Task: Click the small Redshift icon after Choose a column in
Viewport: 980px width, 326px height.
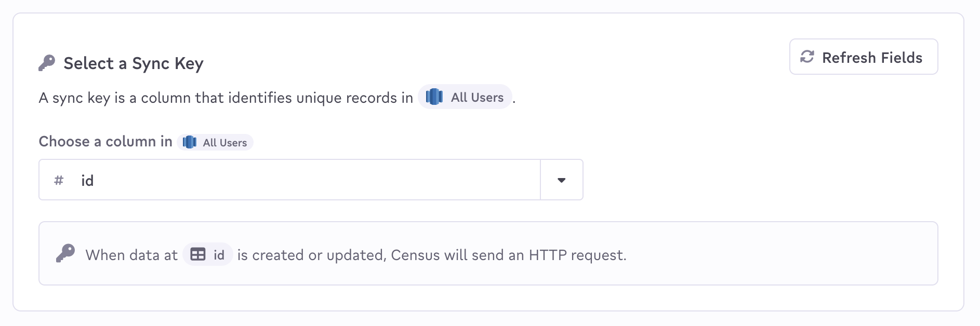Action: [x=190, y=142]
